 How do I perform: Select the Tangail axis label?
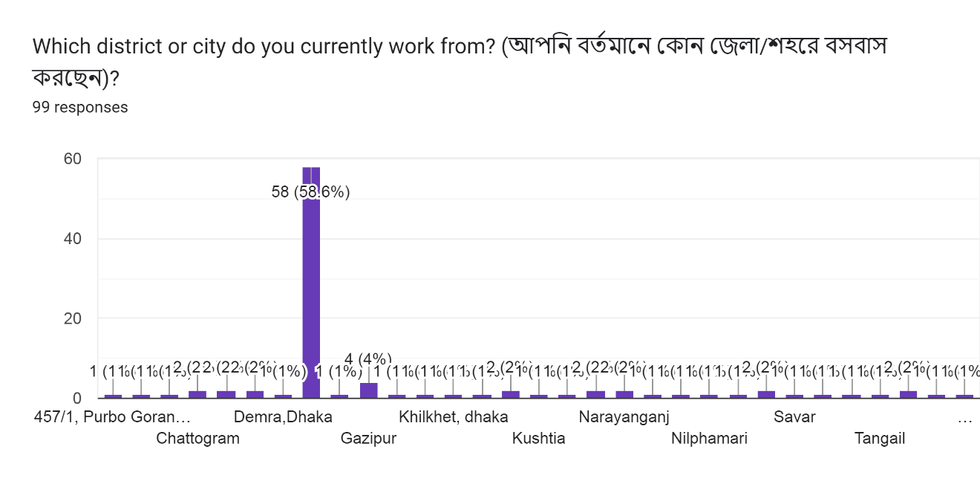[x=880, y=439]
